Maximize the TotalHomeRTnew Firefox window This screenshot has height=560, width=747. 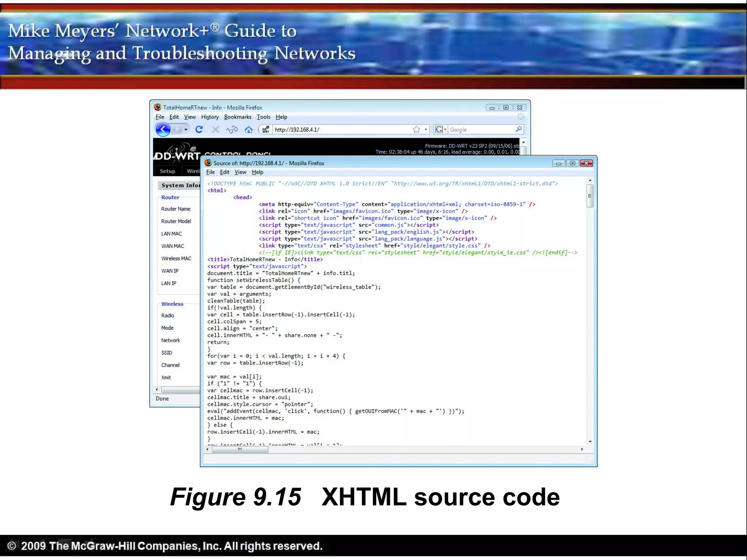tap(506, 108)
